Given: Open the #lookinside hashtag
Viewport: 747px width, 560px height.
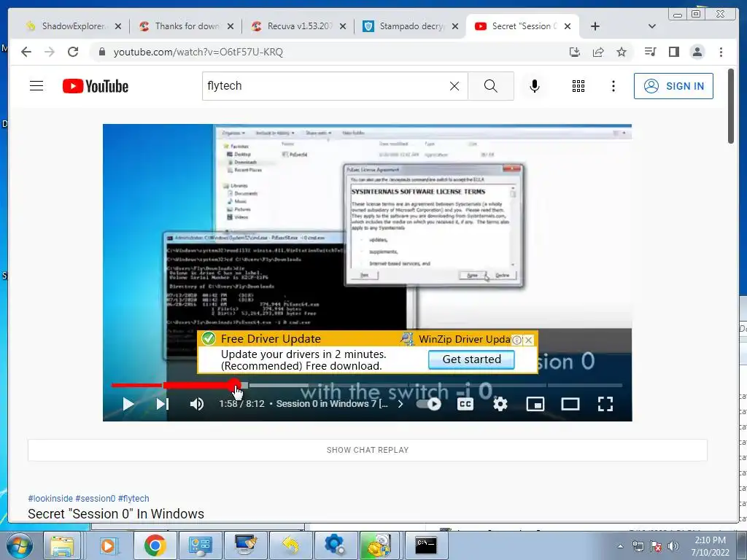Looking at the screenshot, I should 50,499.
